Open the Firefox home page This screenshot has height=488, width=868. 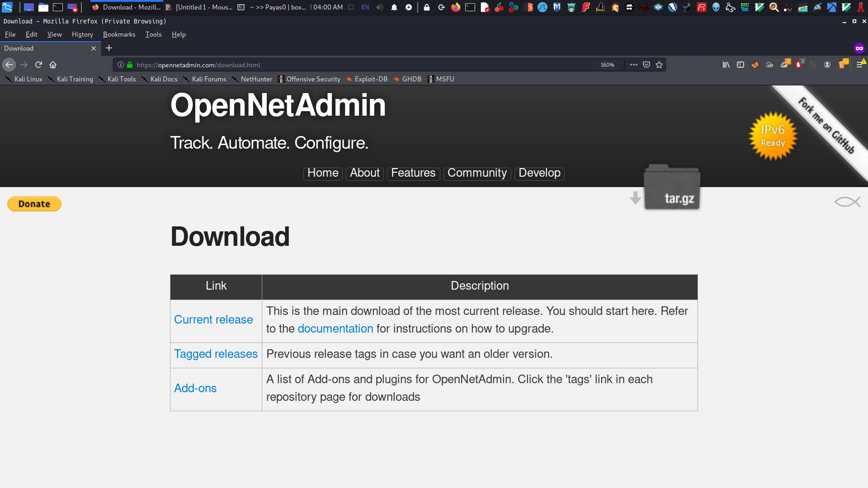coord(53,65)
